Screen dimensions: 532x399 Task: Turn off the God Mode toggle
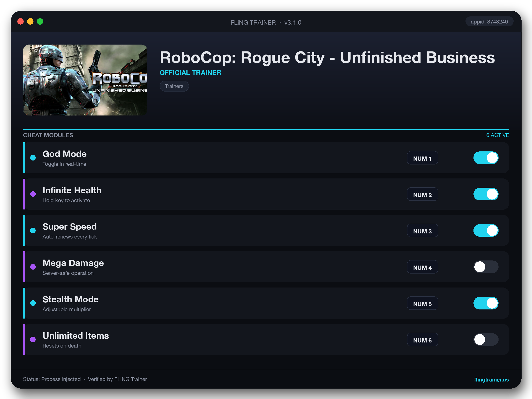pos(486,158)
